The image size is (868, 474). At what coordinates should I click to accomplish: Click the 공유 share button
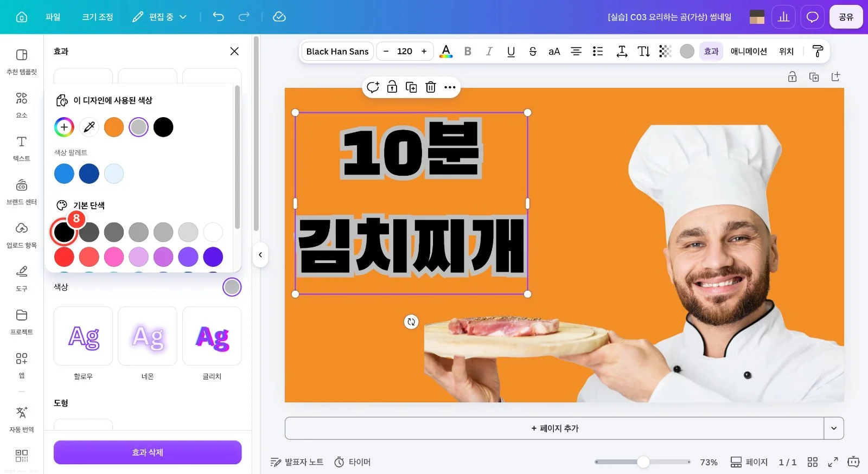tap(846, 17)
